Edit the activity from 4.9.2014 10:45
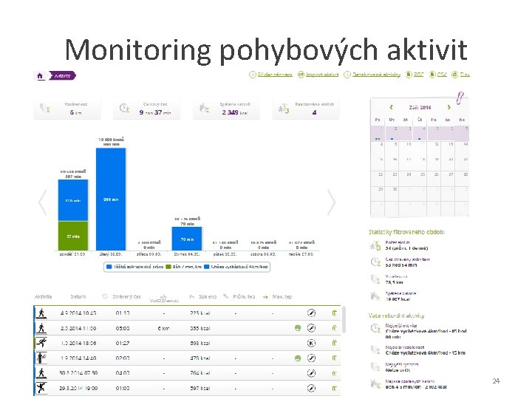The height and width of the screenshot is (399, 532). (x=311, y=313)
